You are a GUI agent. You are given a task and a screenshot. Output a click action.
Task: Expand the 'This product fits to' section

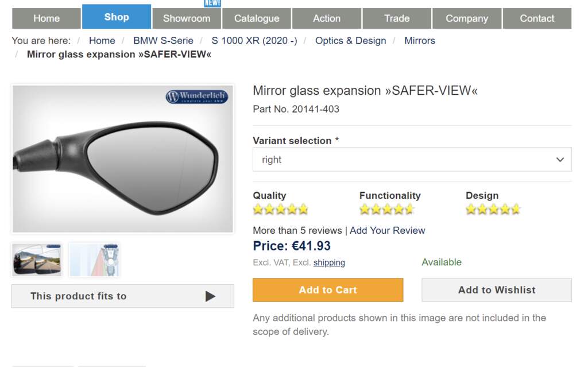tap(78, 296)
